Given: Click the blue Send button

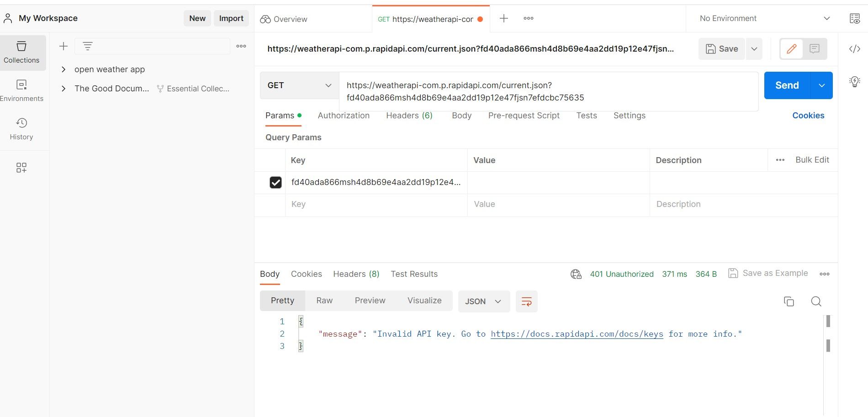Looking at the screenshot, I should (787, 85).
